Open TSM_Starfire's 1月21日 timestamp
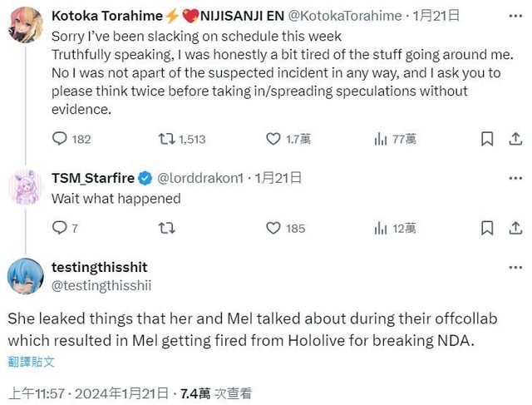Image resolution: width=532 pixels, height=405 pixels. point(278,177)
